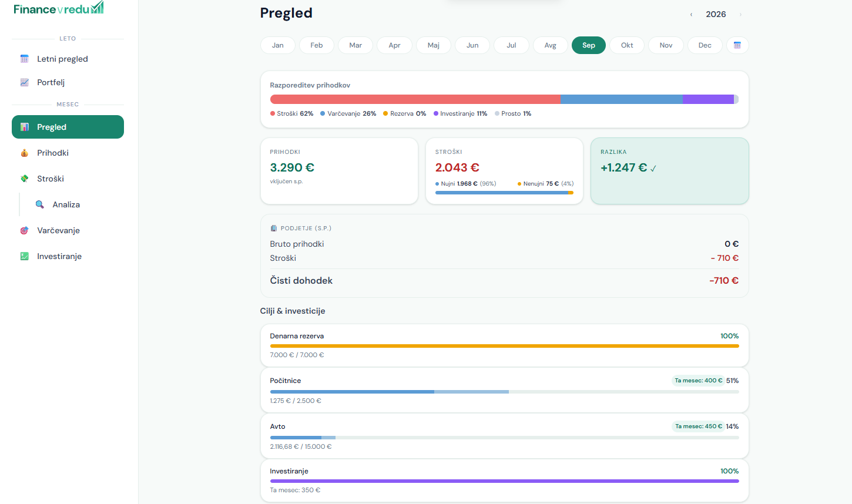This screenshot has height=504, width=852.
Task: Go to next year after 2026
Action: click(740, 14)
